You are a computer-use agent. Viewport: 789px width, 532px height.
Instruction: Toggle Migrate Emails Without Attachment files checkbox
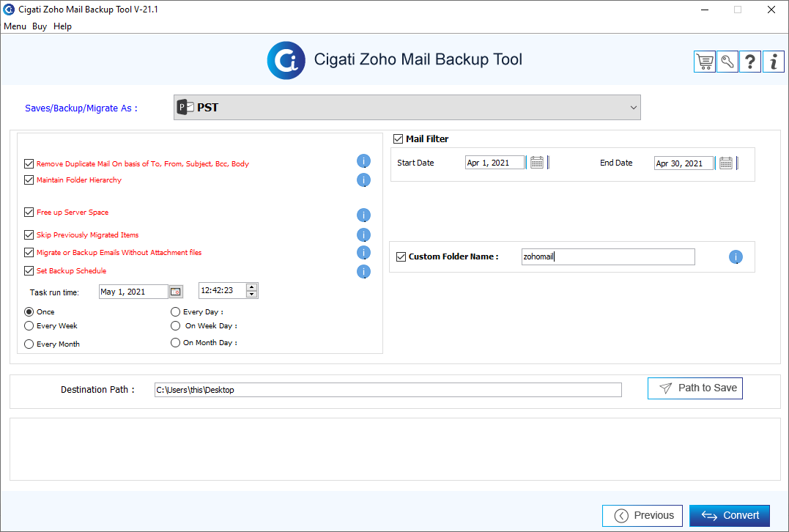pos(29,252)
